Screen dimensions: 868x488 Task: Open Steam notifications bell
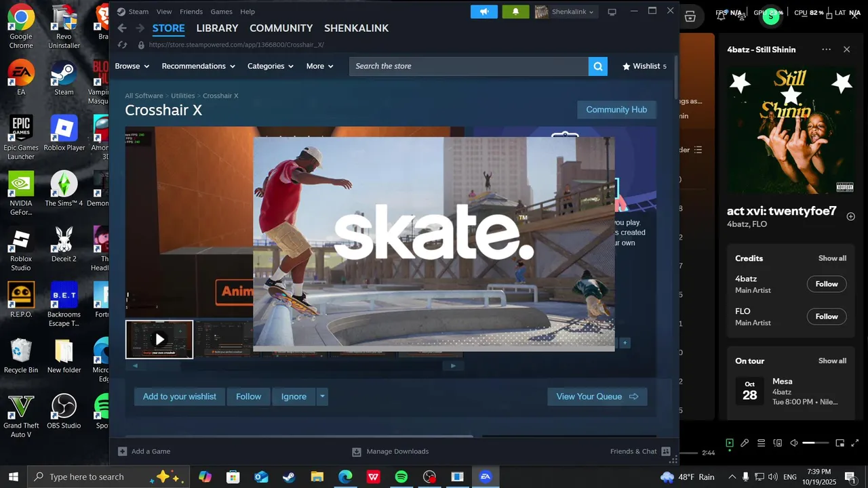[x=515, y=12]
